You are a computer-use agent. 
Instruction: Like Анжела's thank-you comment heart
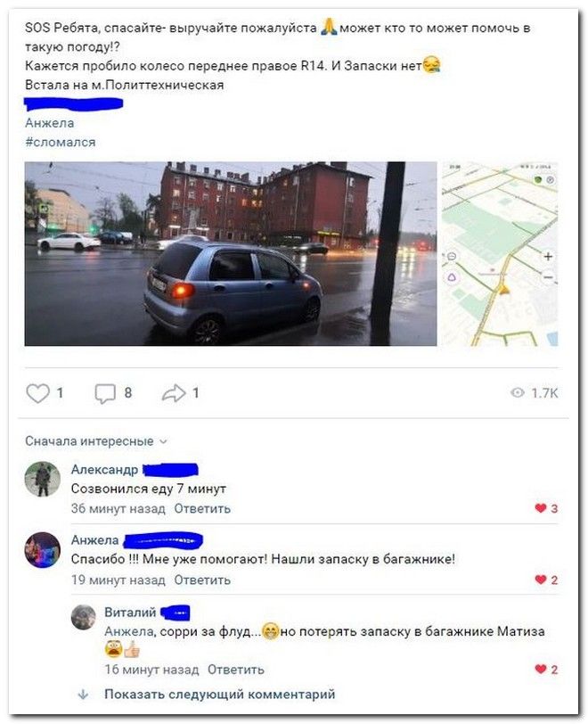pos(541,580)
